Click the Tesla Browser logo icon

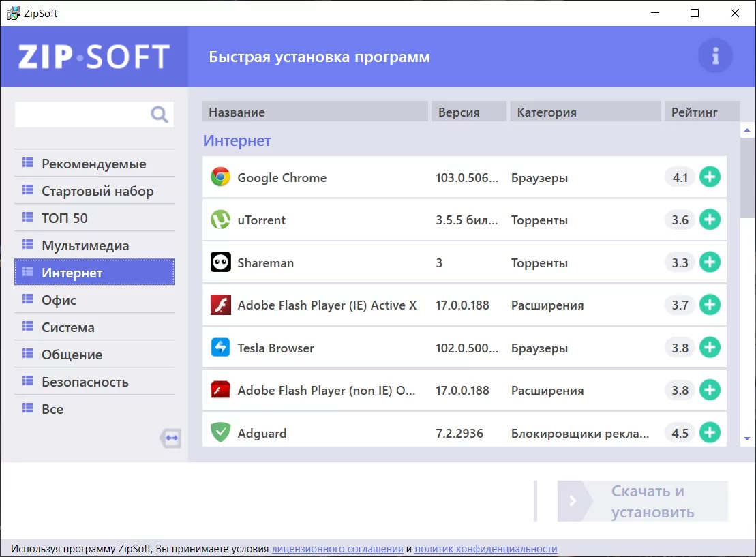(220, 347)
